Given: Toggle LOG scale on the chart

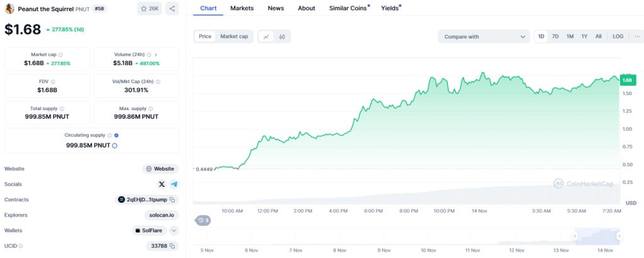Looking at the screenshot, I should 618,36.
